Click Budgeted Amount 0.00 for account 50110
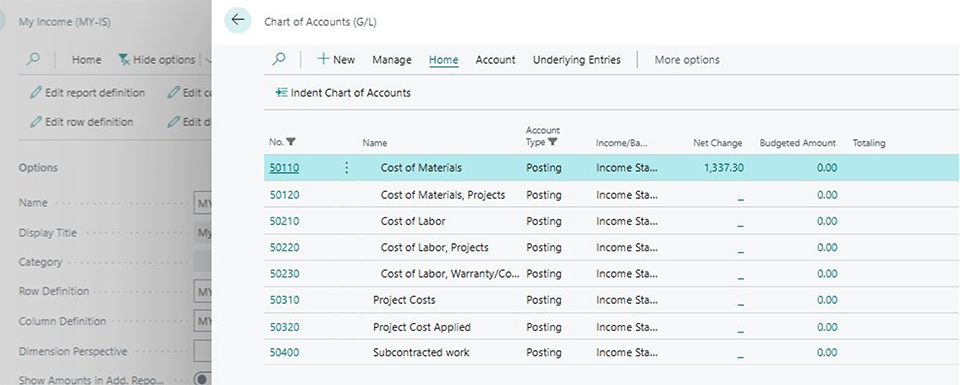Screen dimensions: 960x385 point(827,168)
